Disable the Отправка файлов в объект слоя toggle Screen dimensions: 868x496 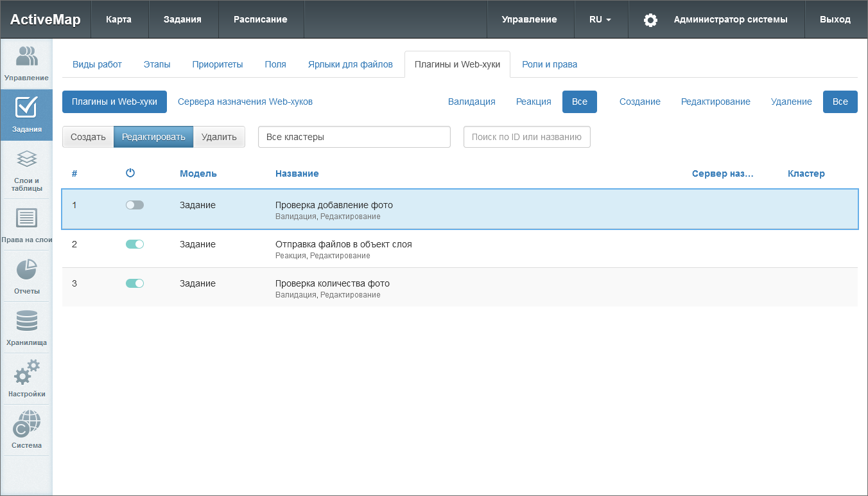135,244
